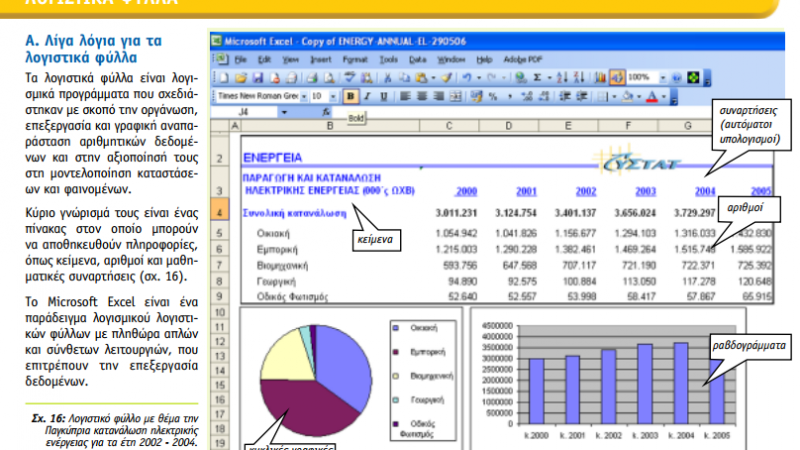Sort descending with the Z-A icon
The width and height of the screenshot is (800, 450).
click(x=579, y=78)
